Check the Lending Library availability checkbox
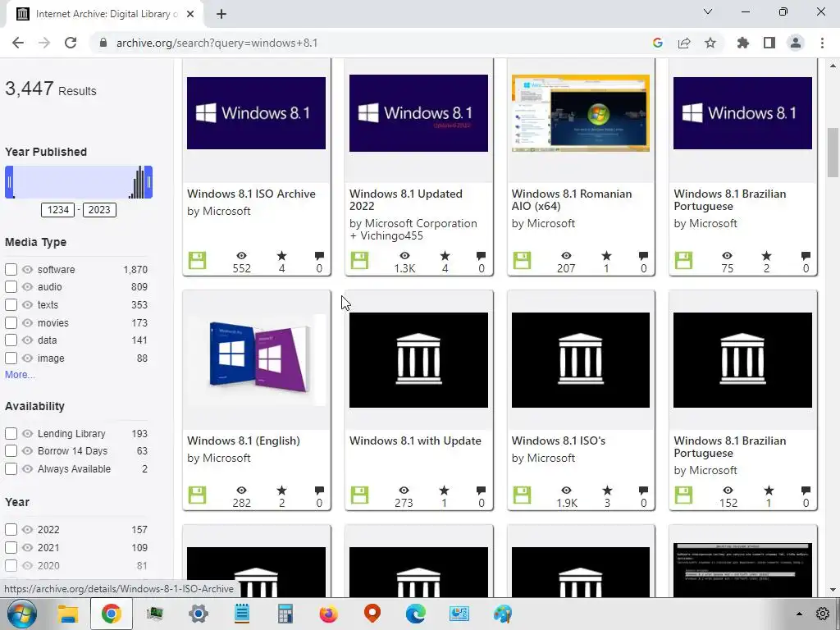 point(11,433)
